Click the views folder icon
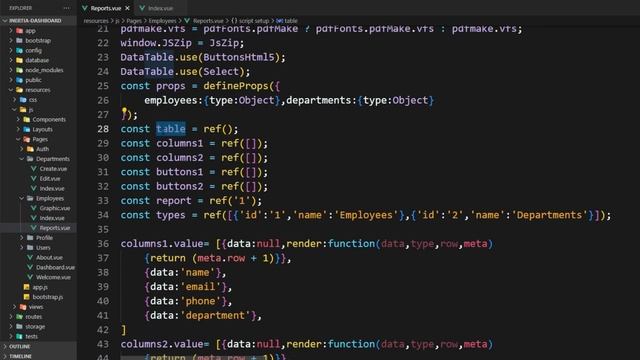 [23, 307]
